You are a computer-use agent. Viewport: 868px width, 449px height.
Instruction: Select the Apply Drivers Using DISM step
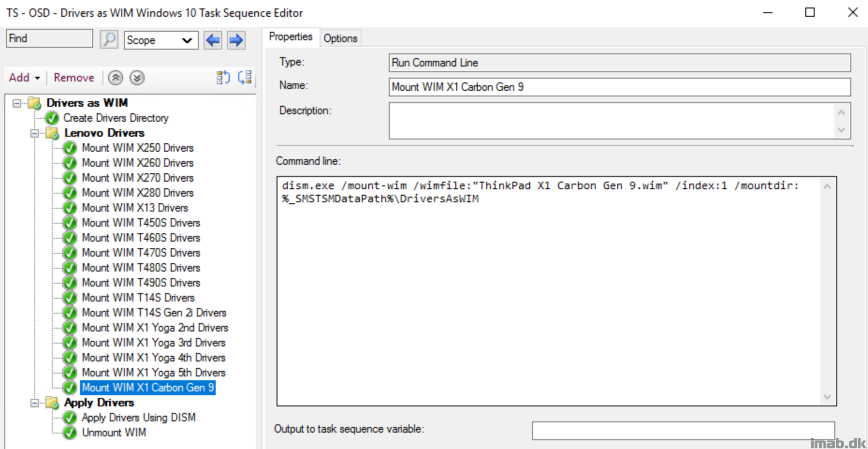139,418
